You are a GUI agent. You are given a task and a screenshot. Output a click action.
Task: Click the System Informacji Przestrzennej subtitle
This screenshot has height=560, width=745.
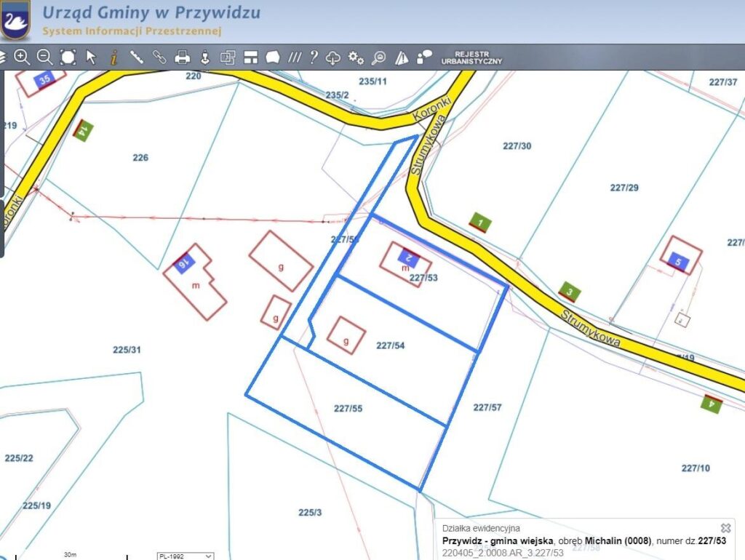[x=132, y=31]
